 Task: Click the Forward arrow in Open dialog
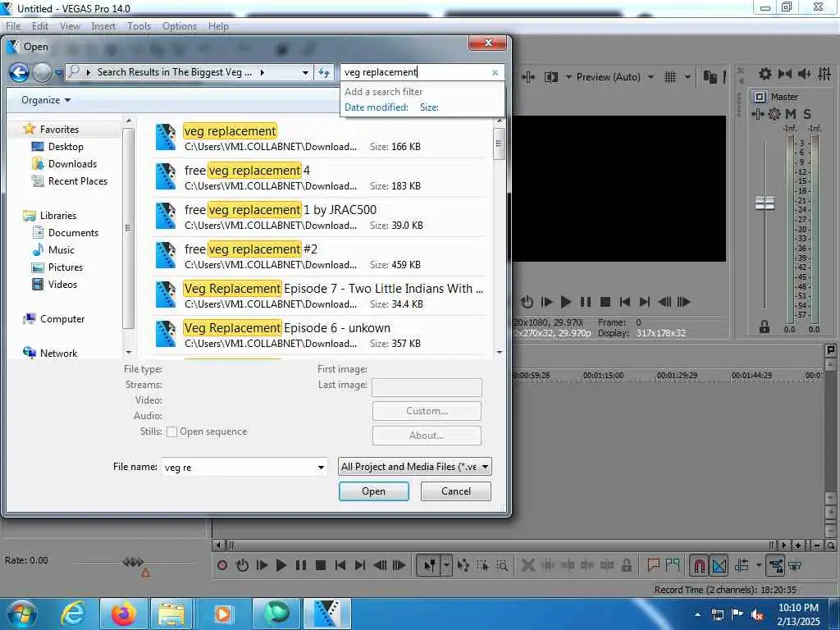click(x=42, y=72)
